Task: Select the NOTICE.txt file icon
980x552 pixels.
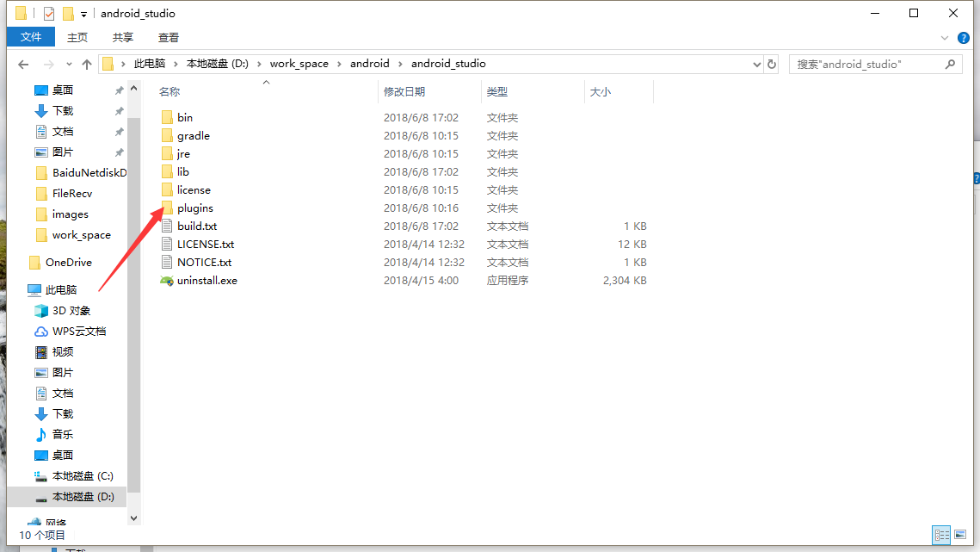Action: click(x=167, y=263)
